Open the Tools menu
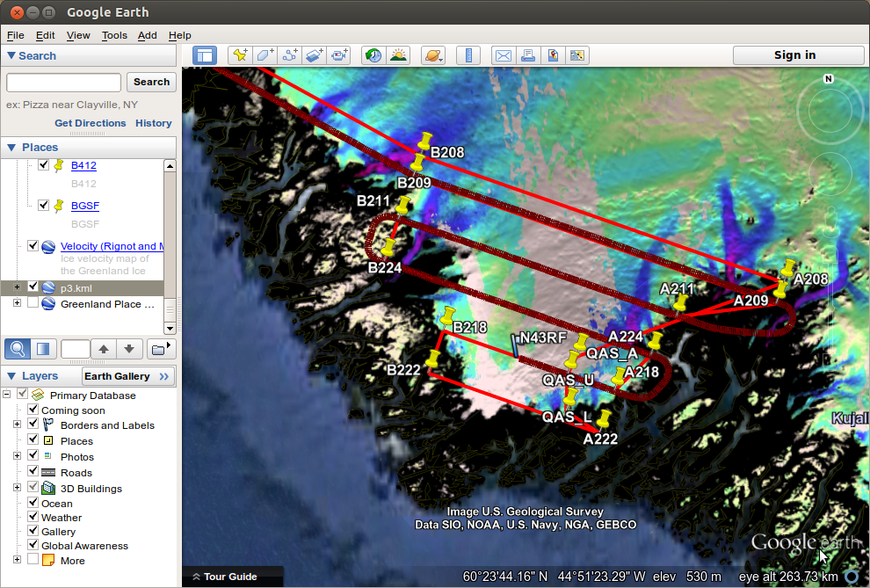Screen dimensions: 870x588 point(114,35)
